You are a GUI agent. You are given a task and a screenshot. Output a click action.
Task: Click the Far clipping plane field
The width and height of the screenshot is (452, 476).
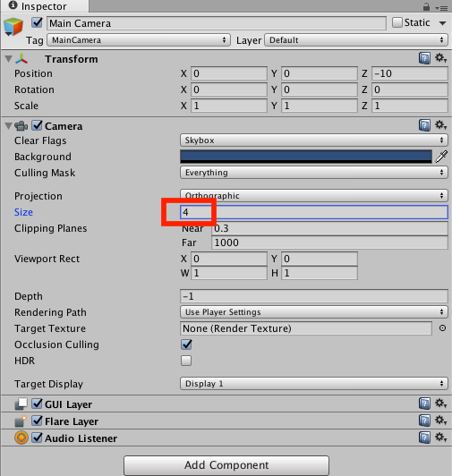[x=329, y=242]
